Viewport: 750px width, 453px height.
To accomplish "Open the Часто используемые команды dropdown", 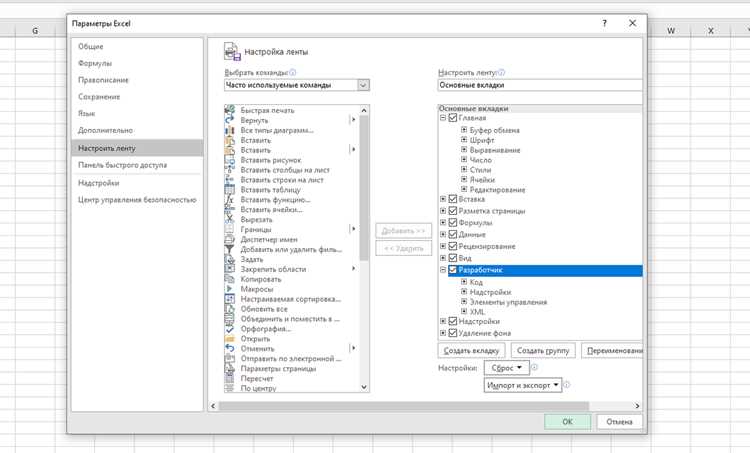I will tap(364, 85).
